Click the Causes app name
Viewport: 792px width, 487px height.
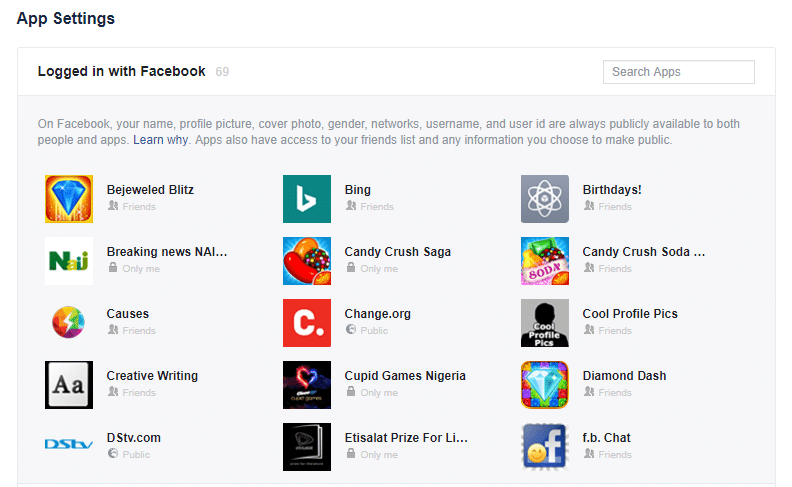pyautogui.click(x=127, y=314)
